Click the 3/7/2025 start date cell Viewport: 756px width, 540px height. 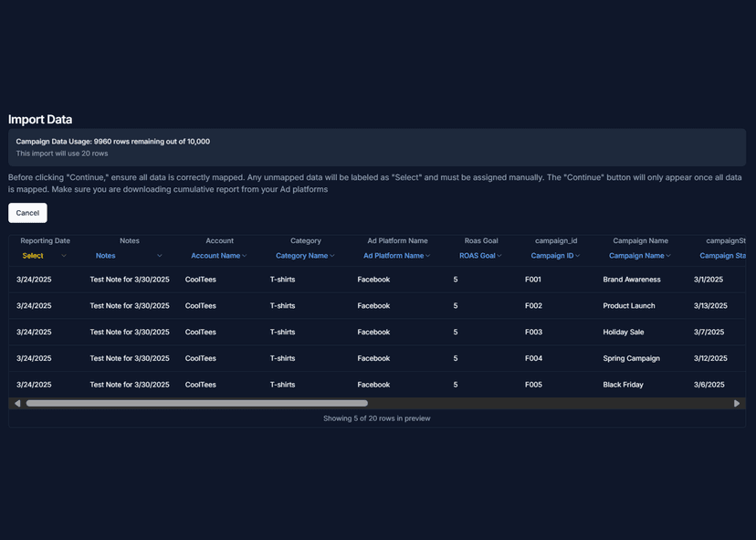coord(709,332)
